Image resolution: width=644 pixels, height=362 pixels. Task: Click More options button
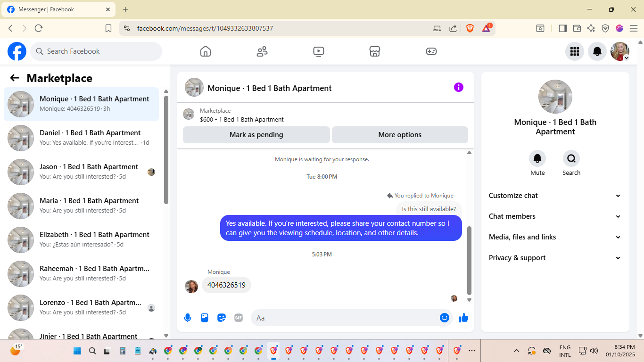(x=400, y=135)
